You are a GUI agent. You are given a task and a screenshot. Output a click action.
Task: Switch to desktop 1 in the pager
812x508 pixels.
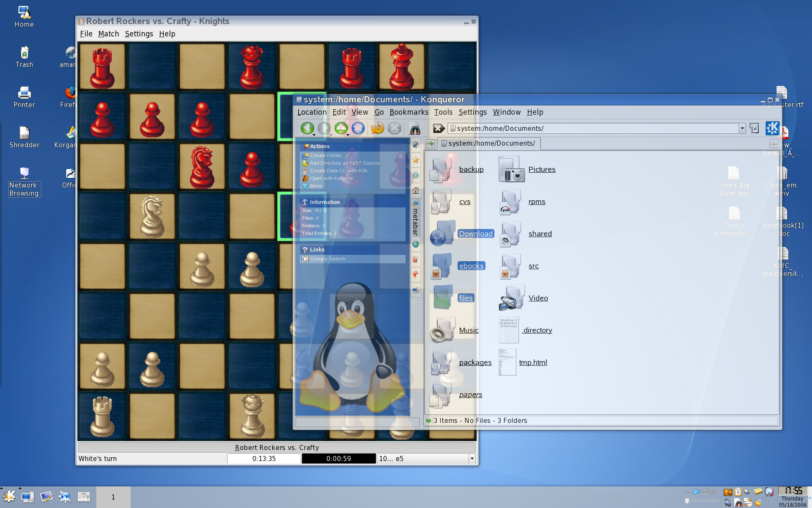tap(113, 497)
